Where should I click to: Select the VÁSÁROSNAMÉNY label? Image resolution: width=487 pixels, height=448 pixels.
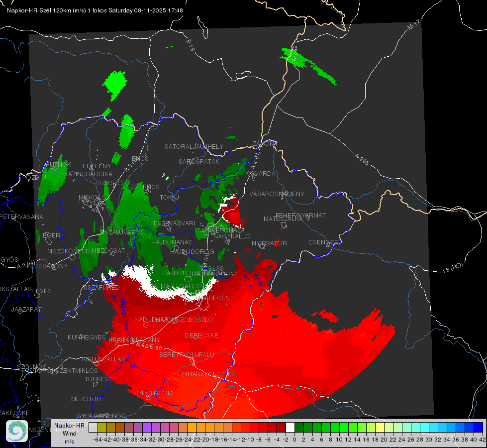(x=277, y=194)
